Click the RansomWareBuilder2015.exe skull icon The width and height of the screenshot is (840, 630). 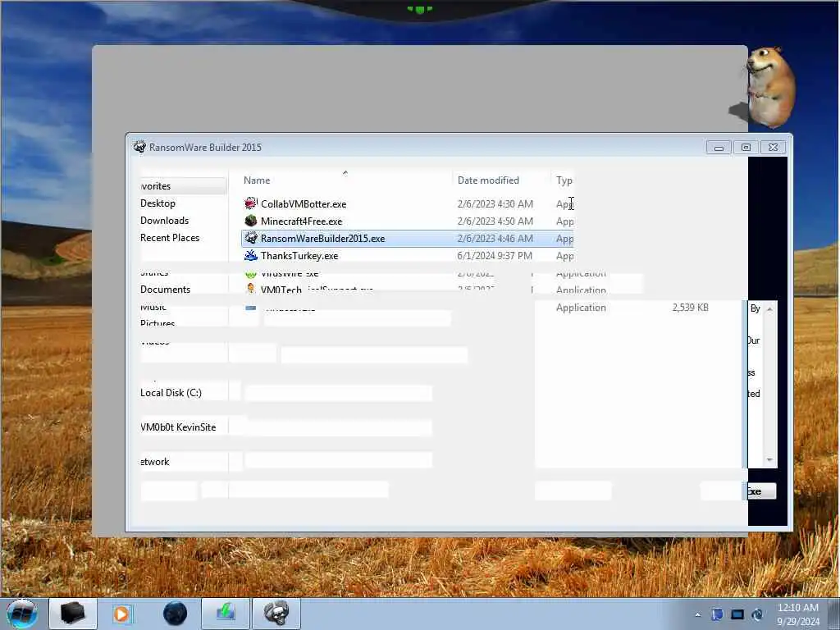pyautogui.click(x=251, y=238)
